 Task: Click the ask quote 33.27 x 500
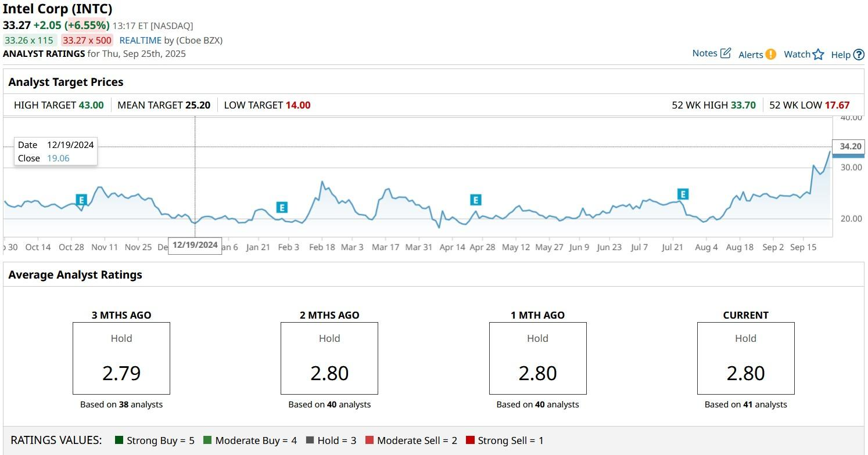click(x=87, y=40)
